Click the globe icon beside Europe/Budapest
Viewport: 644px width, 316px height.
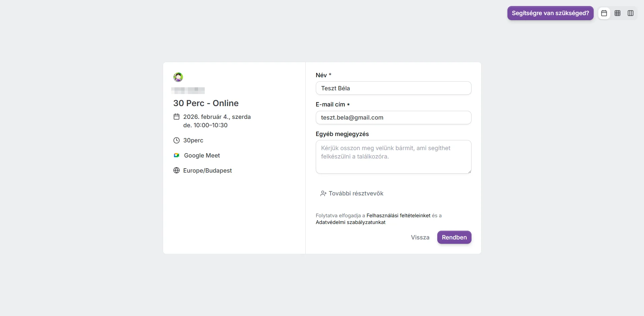(177, 171)
